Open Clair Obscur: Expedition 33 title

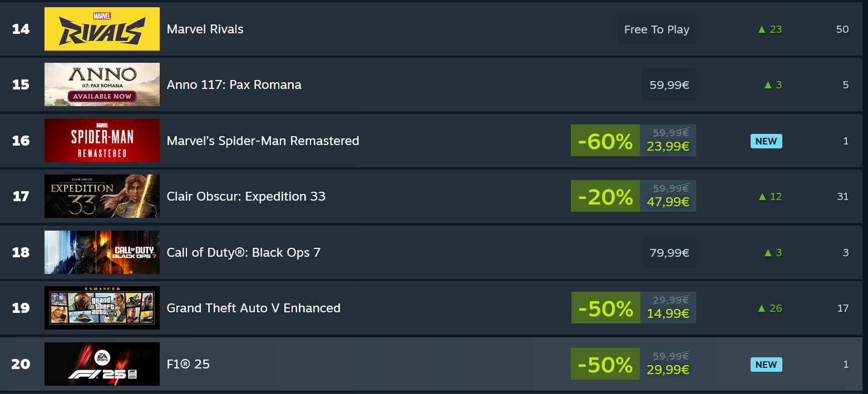246,196
